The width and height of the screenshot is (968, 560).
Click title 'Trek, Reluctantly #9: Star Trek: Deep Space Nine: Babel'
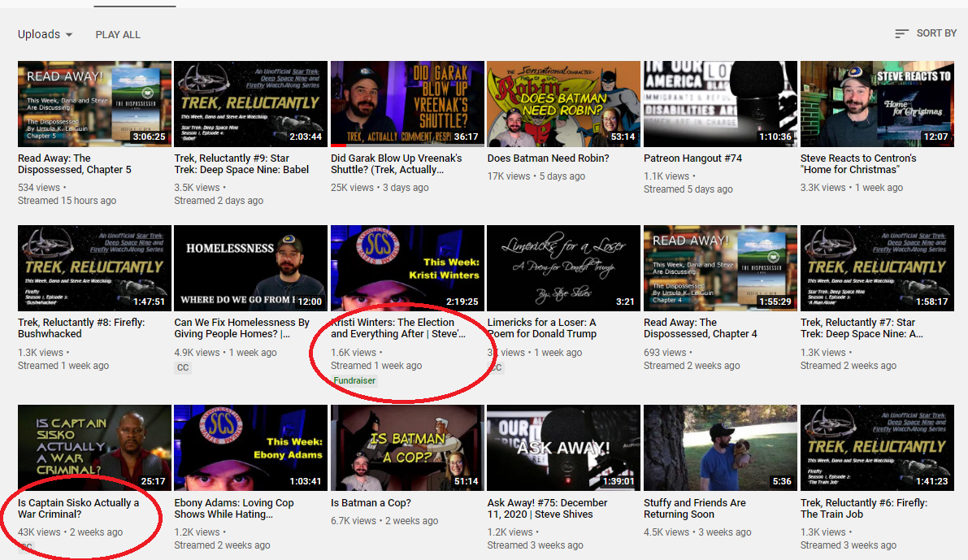point(241,163)
